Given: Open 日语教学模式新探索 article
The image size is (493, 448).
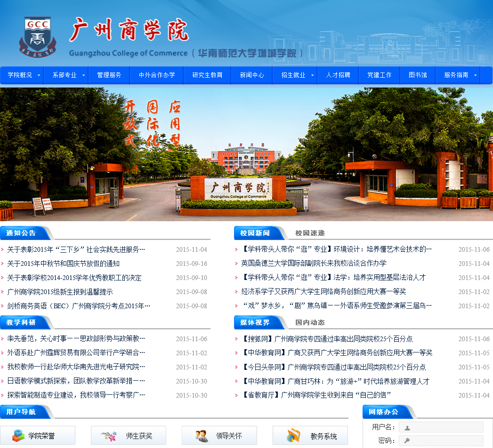Looking at the screenshot, I should pyautogui.click(x=76, y=381).
